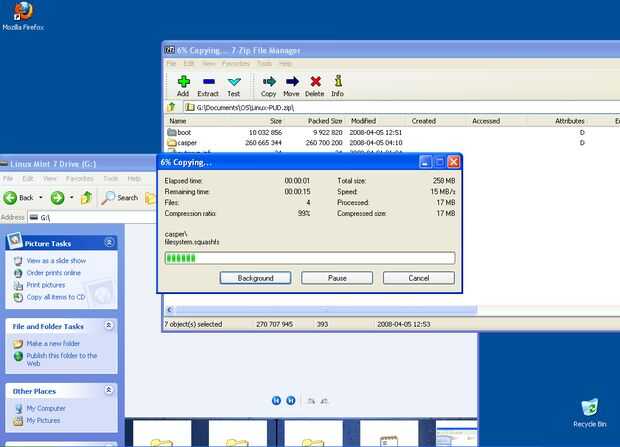Sort by Created column in 7-Zip

[423, 121]
